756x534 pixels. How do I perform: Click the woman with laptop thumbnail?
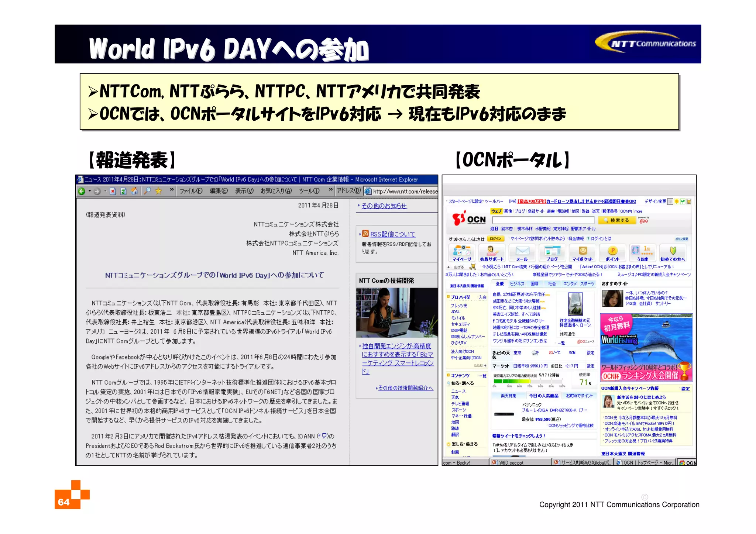397,313
